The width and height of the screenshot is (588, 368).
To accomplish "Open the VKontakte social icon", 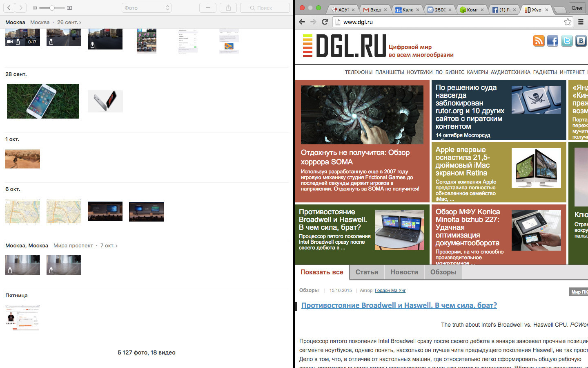I will click(581, 41).
